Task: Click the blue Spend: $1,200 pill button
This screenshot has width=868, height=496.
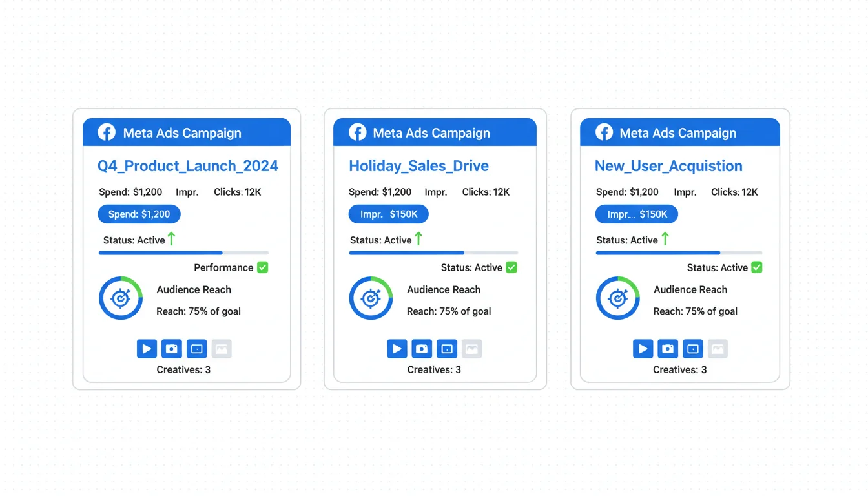Action: 139,214
